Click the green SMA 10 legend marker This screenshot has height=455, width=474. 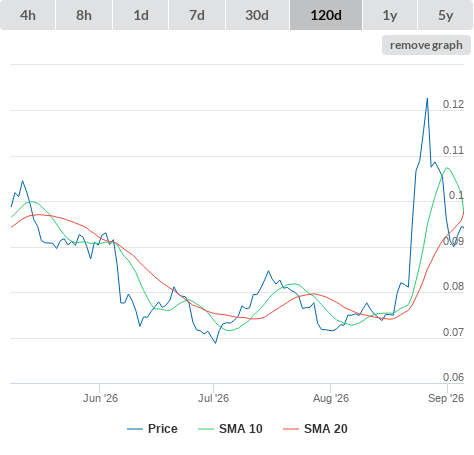click(206, 429)
